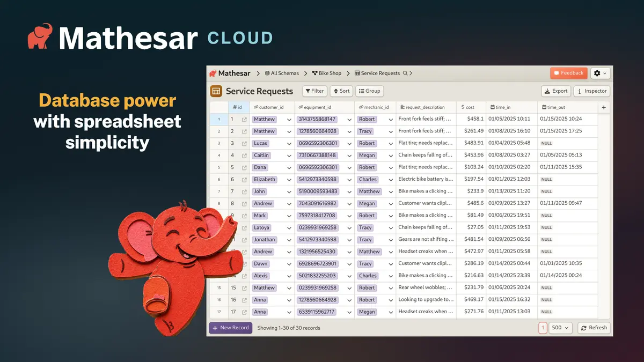Open the record for row id 16
Screen dimensions: 644x362
pos(244,300)
